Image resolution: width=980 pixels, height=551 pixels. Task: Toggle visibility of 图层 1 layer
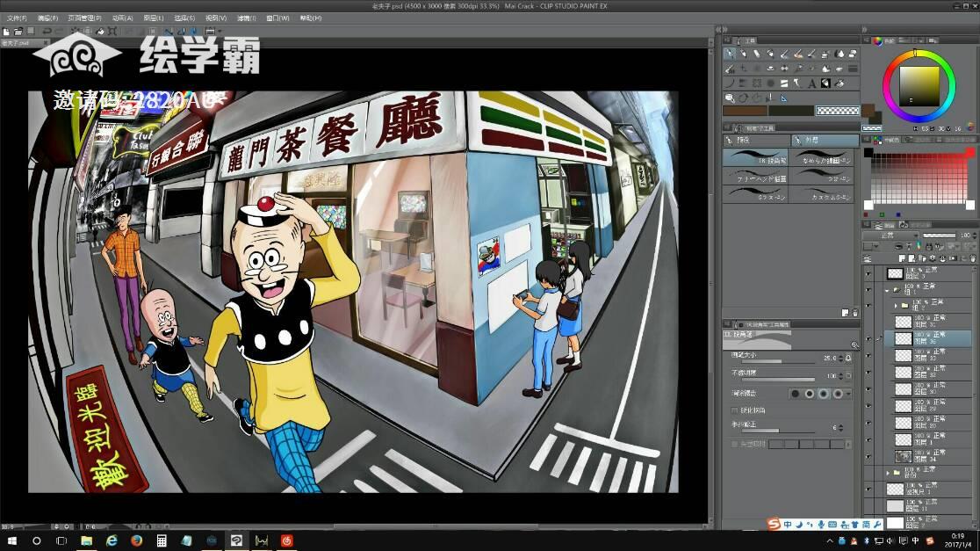pyautogui.click(x=868, y=439)
